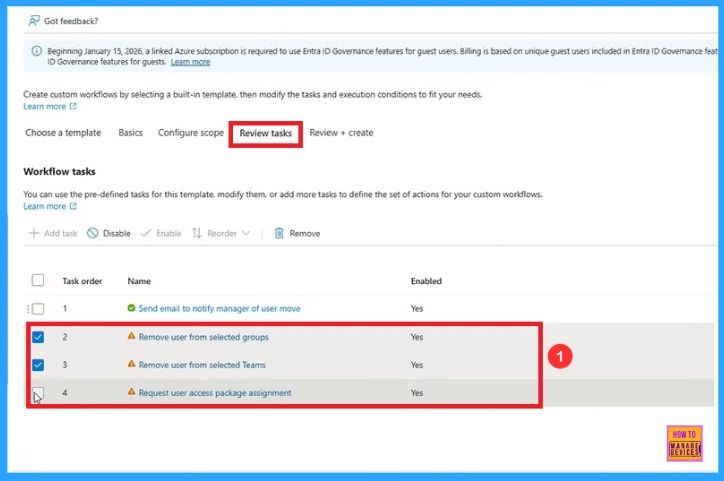This screenshot has height=481, width=724.
Task: Open Learn more under the custom workflows description
Action: coord(45,107)
